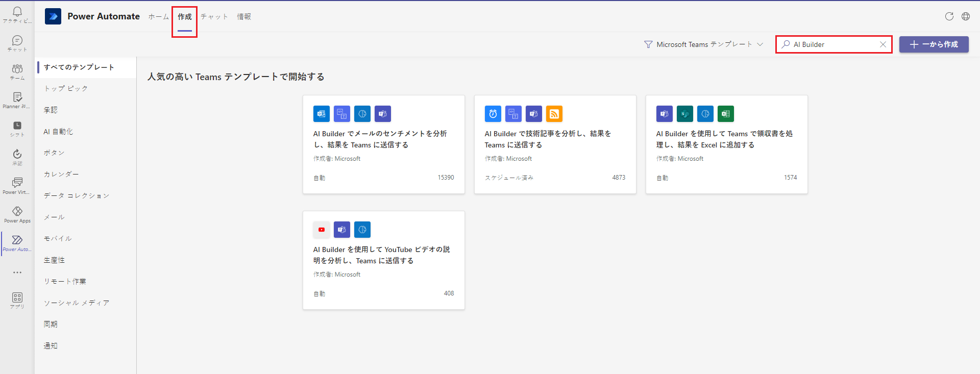980x374 pixels.
Task: Click the AI Builder icon on YouTube card
Action: pyautogui.click(x=362, y=230)
